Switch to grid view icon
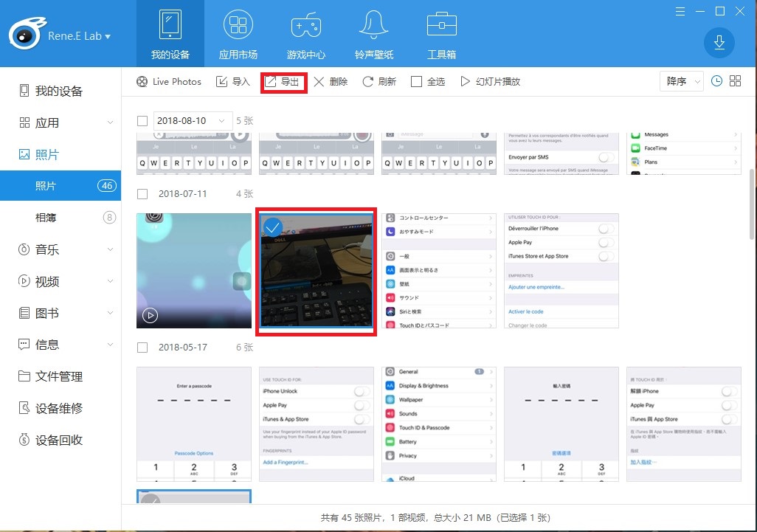Image resolution: width=757 pixels, height=532 pixels. tap(736, 81)
